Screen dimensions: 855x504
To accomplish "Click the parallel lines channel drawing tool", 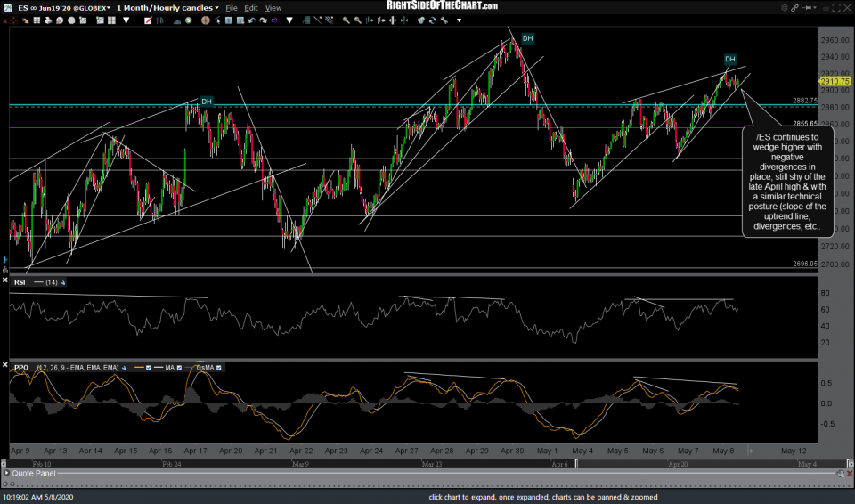I will pos(329,20).
